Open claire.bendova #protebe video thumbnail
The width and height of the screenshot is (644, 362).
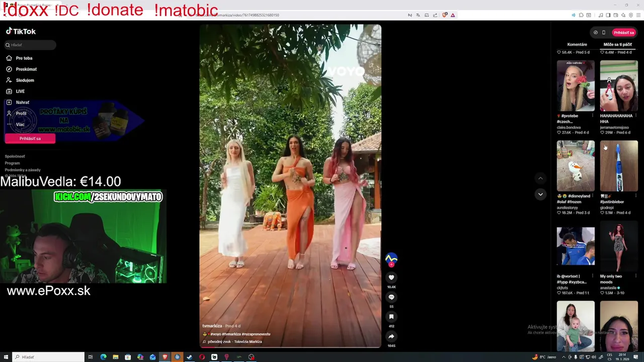[576, 85]
